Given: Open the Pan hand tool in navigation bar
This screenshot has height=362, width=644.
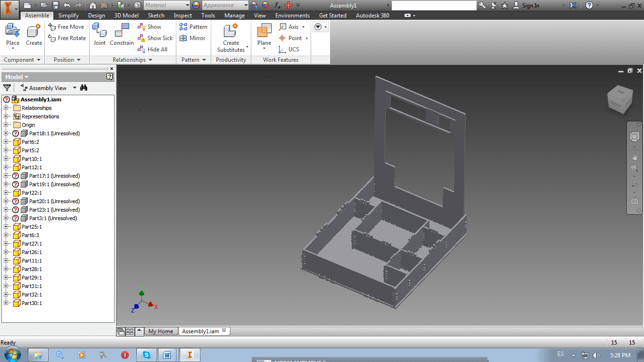Looking at the screenshot, I should (x=635, y=156).
